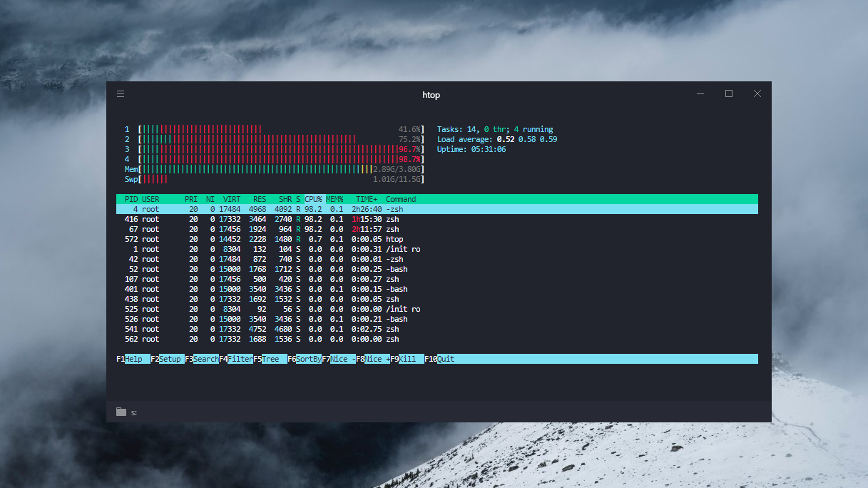Maximize the htop window
868x488 pixels.
[x=729, y=93]
